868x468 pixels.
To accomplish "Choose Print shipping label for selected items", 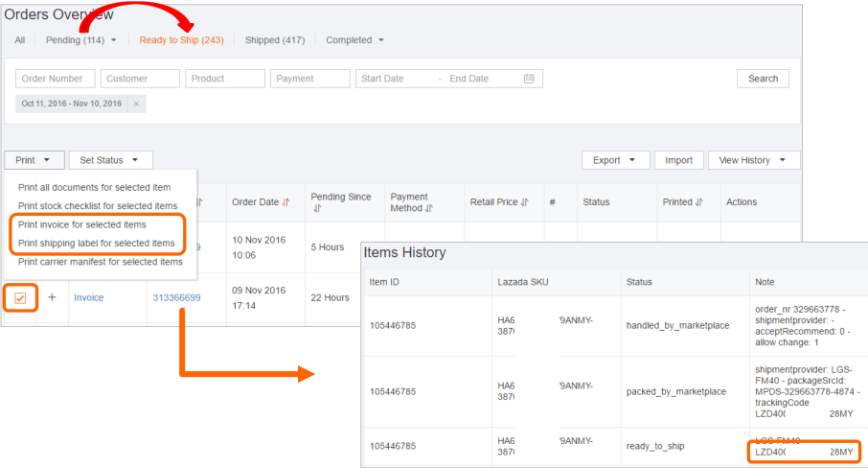I will [96, 243].
